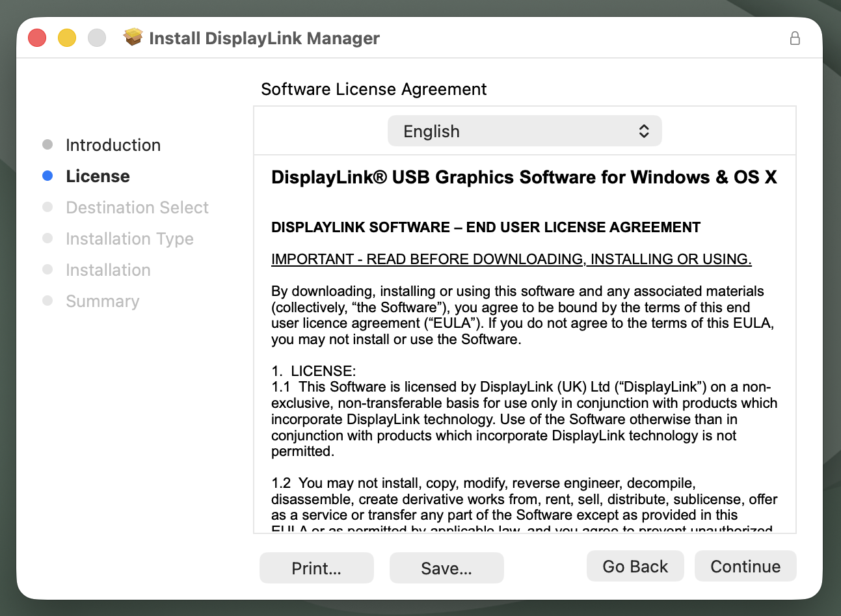Click the Go Back button

coord(635,566)
